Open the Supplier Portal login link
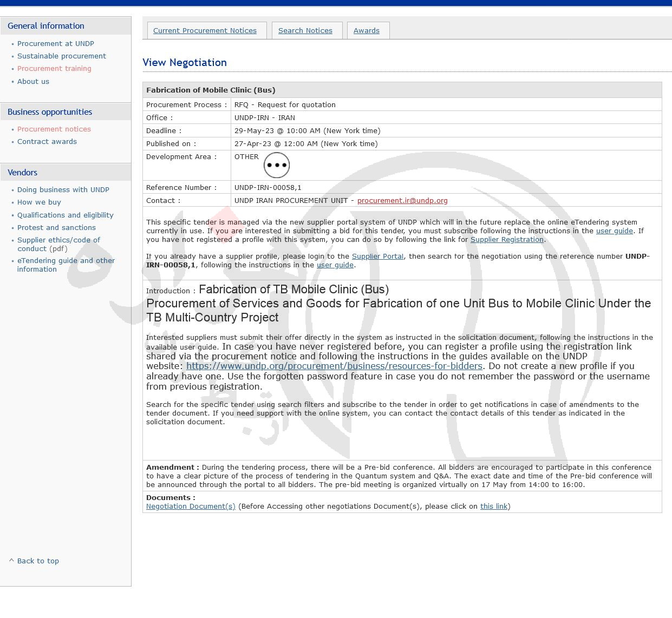 click(x=377, y=256)
